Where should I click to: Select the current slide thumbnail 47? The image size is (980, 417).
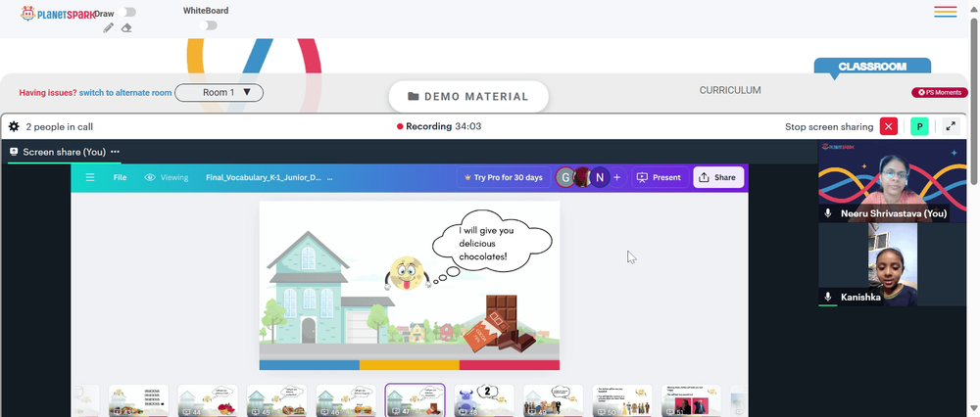415,400
